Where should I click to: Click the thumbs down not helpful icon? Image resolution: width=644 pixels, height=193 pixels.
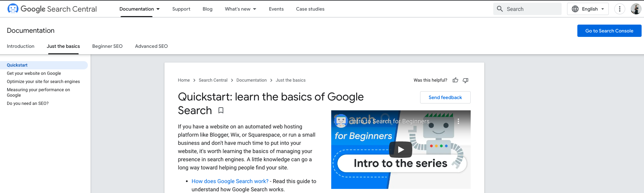click(x=466, y=80)
